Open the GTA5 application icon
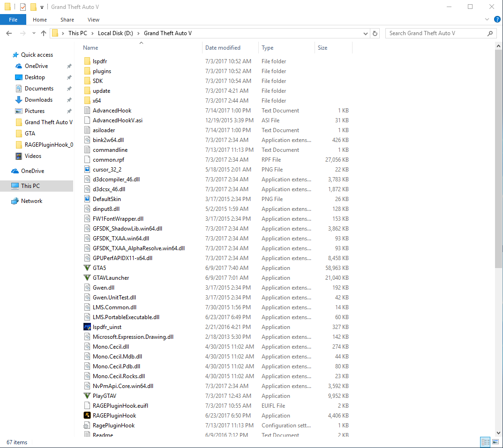The width and height of the screenshot is (503, 448). tap(87, 268)
